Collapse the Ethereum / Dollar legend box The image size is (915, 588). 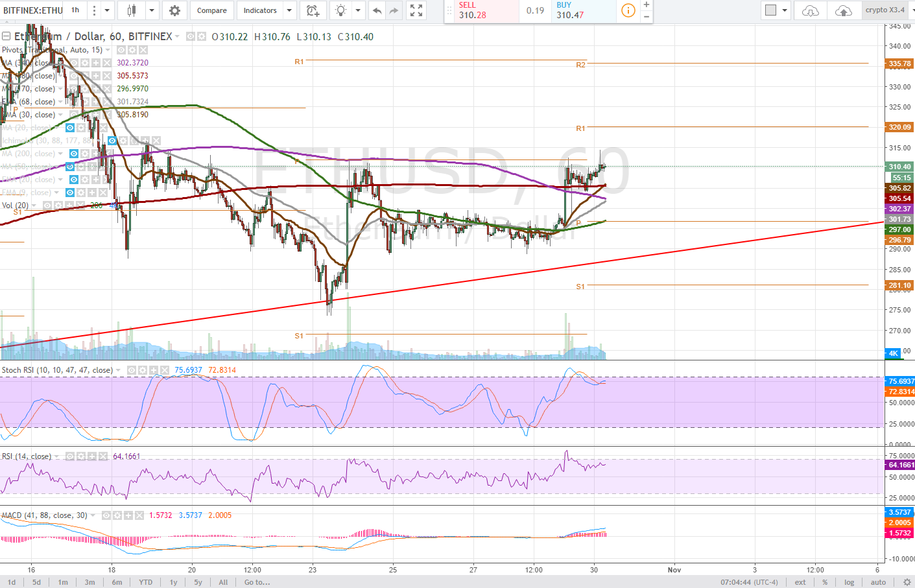[6, 36]
